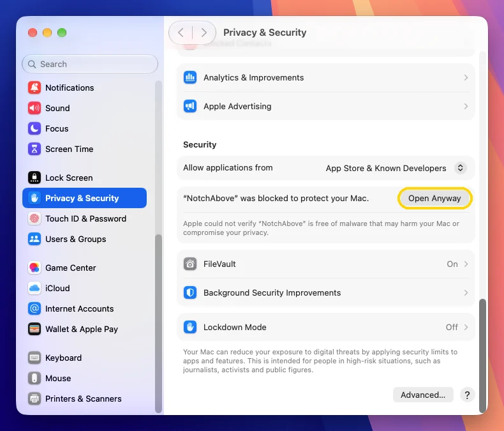Image resolution: width=504 pixels, height=431 pixels.
Task: Expand Background Security Improvements via its chevron
Action: (x=466, y=292)
